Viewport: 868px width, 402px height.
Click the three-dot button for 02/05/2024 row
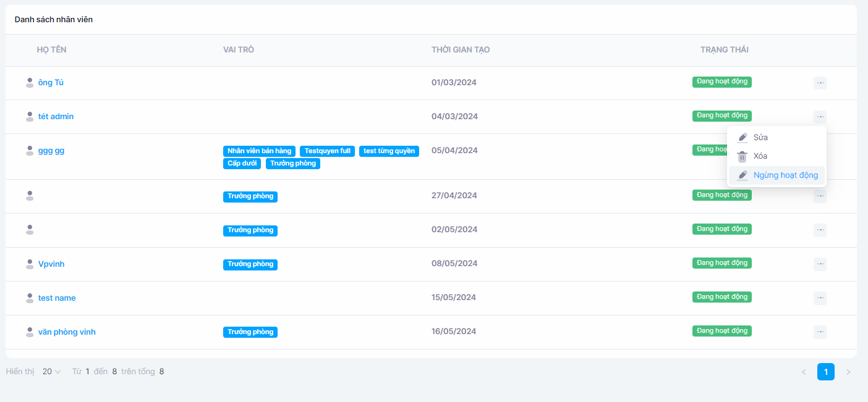(820, 230)
